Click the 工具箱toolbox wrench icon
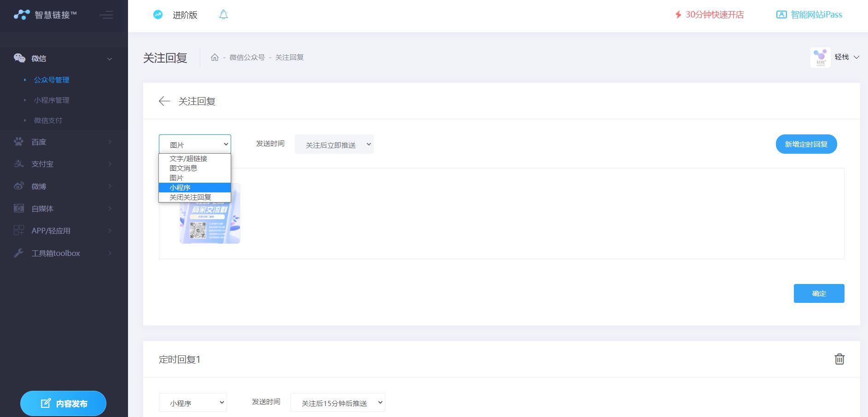Screen dimensions: 868x417 point(19,253)
